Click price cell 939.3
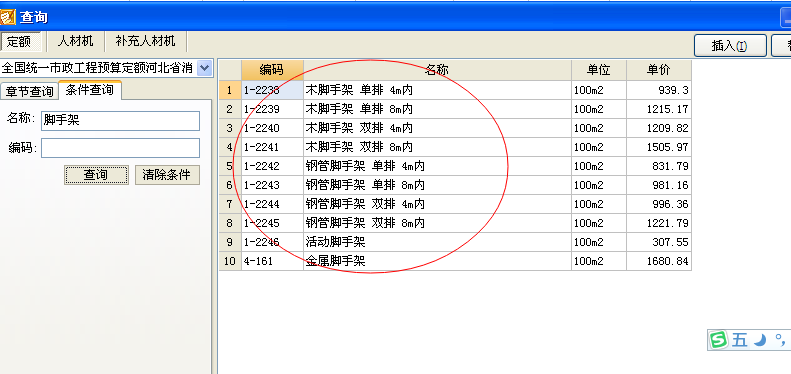The width and height of the screenshot is (791, 374). [x=659, y=90]
